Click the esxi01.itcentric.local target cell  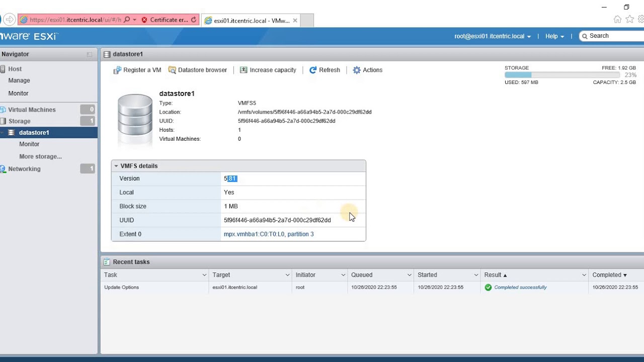coord(235,288)
